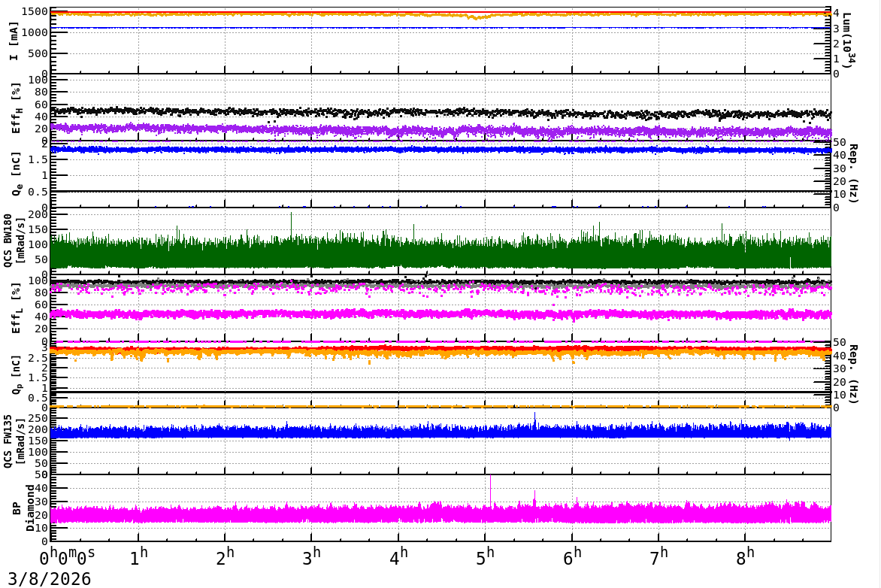The width and height of the screenshot is (881, 588).
Task: Click the 'QCS BW180 [mRad/s]' axis label
Action: pyautogui.click(x=14, y=240)
